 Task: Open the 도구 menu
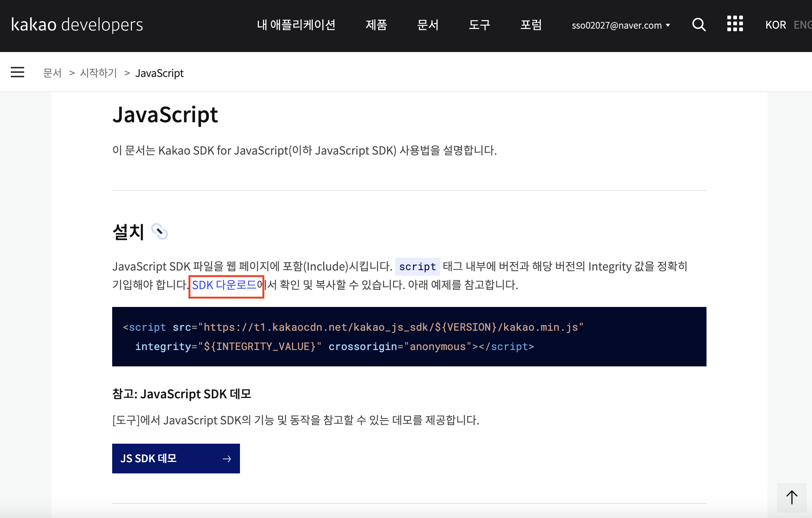[479, 25]
